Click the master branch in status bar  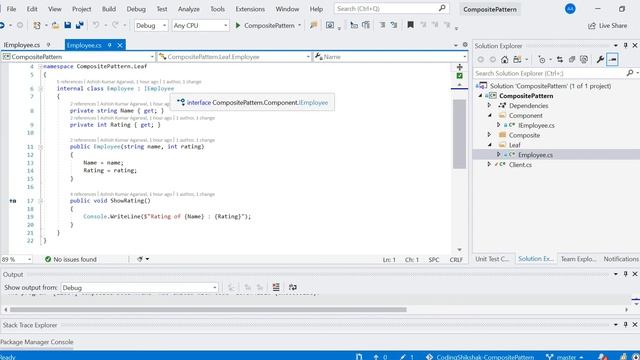pos(566,357)
